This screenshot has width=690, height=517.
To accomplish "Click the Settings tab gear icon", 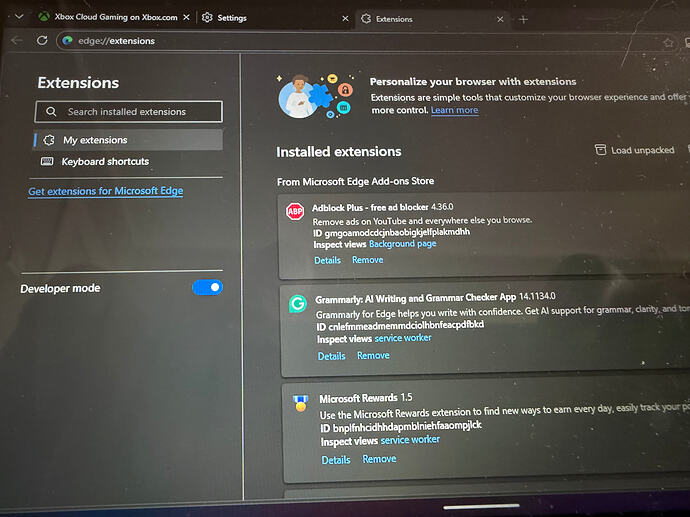I will [207, 18].
